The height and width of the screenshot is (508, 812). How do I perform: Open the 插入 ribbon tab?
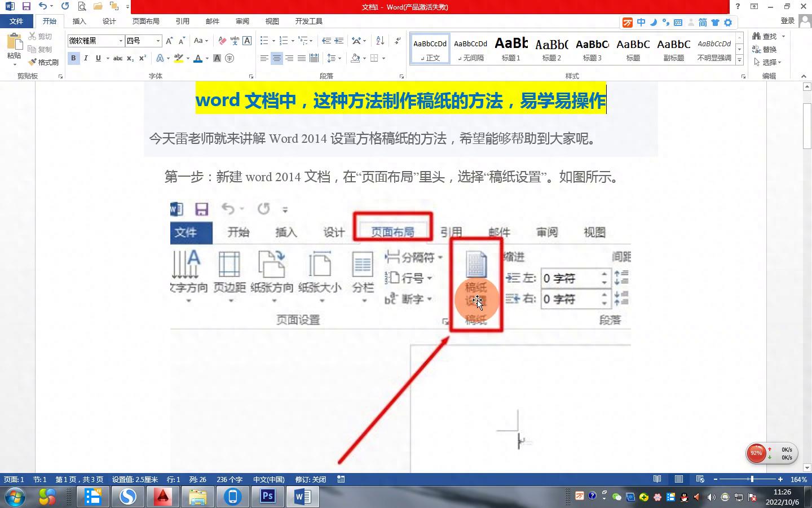80,21
